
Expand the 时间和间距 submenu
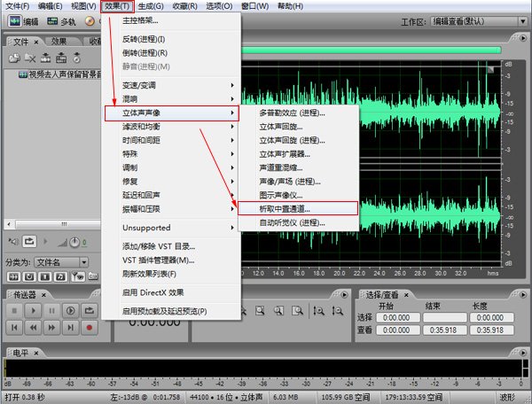(x=170, y=140)
